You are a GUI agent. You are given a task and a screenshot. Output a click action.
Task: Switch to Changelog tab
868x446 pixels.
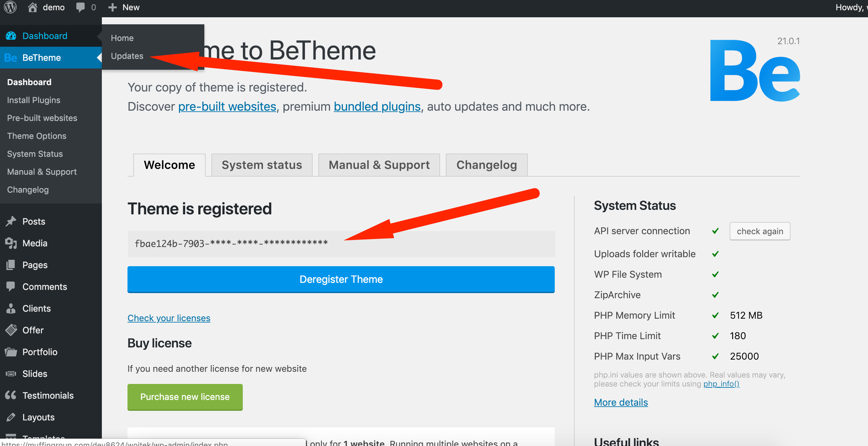click(487, 165)
